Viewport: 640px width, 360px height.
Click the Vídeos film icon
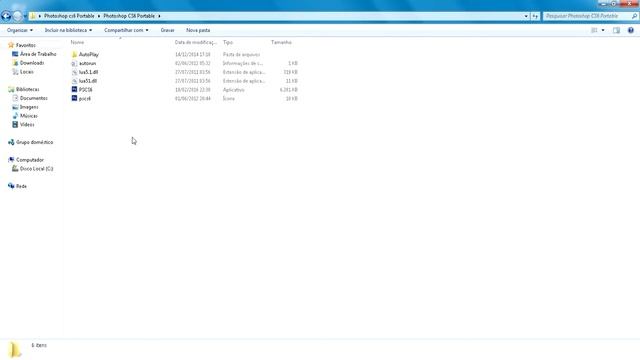tap(15, 124)
